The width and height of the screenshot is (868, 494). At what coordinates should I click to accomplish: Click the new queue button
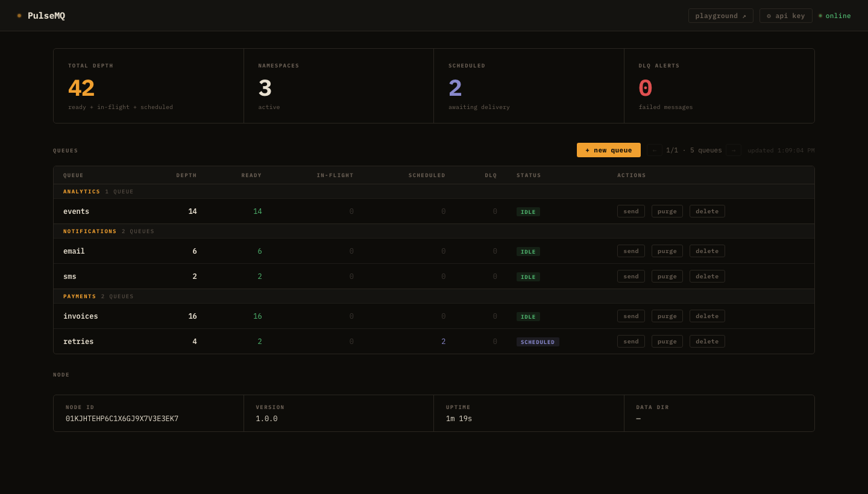tap(608, 150)
